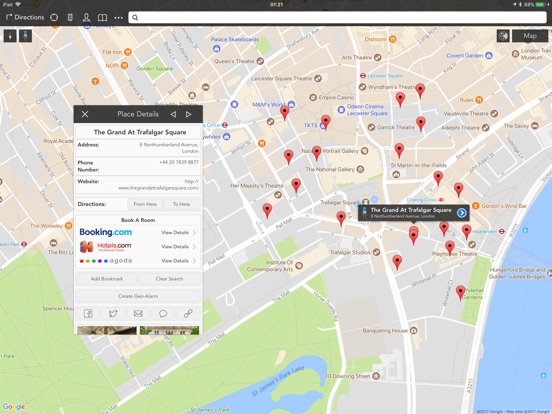Select red pin near M&M's World

(x=284, y=112)
